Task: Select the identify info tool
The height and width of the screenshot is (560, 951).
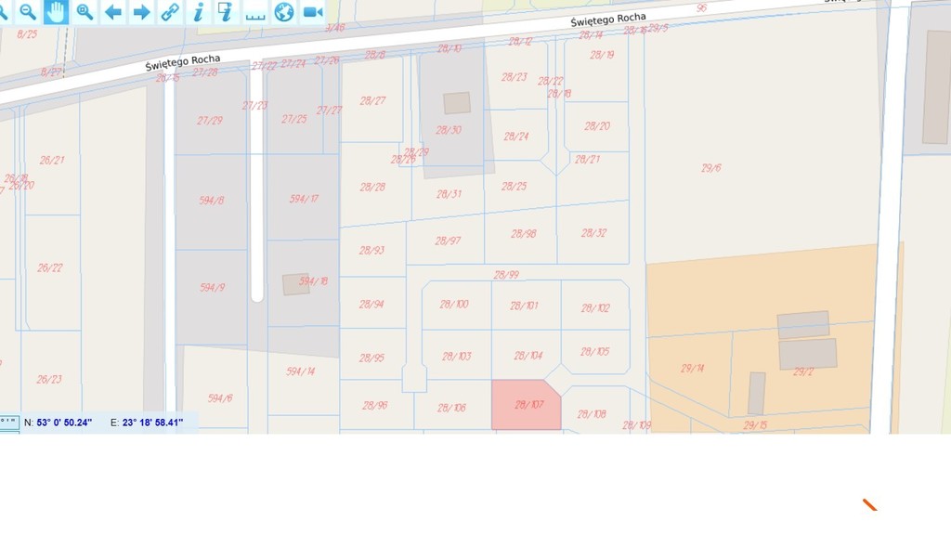Action: click(x=198, y=12)
